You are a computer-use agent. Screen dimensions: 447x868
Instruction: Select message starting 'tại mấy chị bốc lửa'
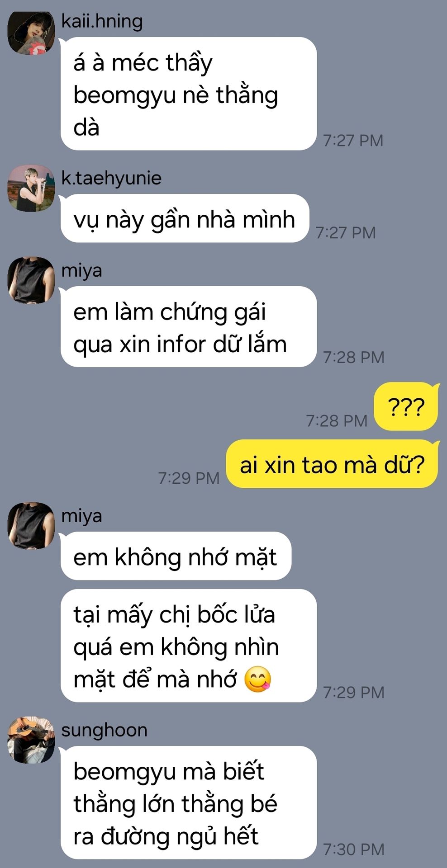click(188, 646)
